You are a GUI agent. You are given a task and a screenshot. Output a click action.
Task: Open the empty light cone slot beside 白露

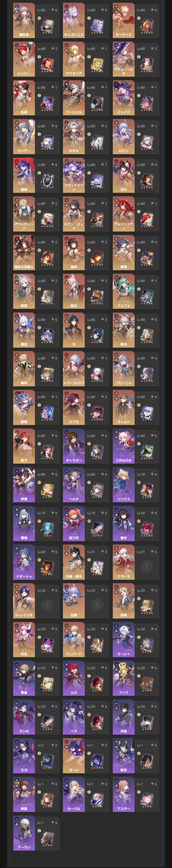97,605
